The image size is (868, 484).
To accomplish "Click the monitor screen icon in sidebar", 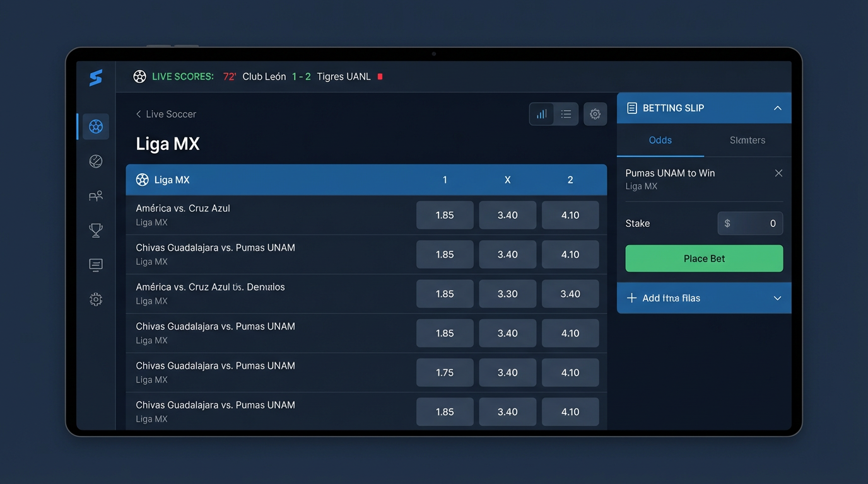I will 96,265.
